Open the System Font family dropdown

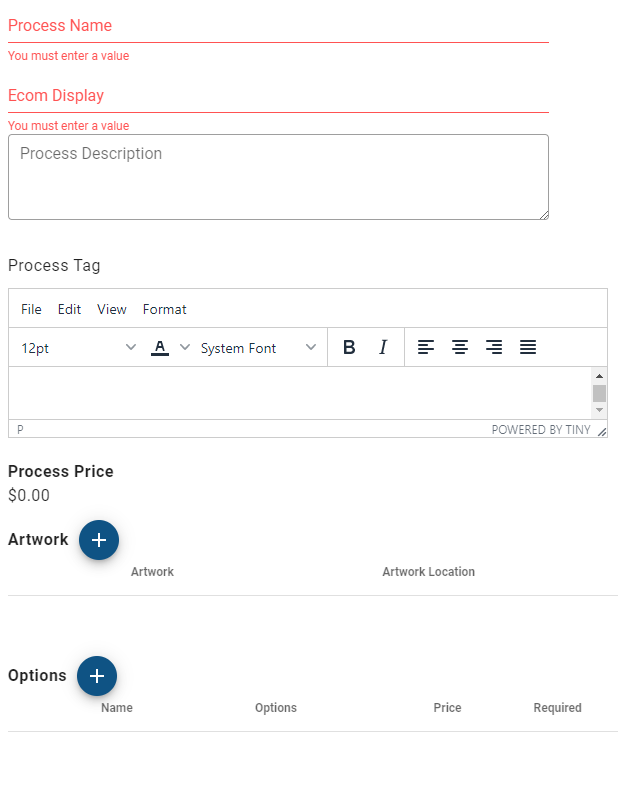point(259,348)
